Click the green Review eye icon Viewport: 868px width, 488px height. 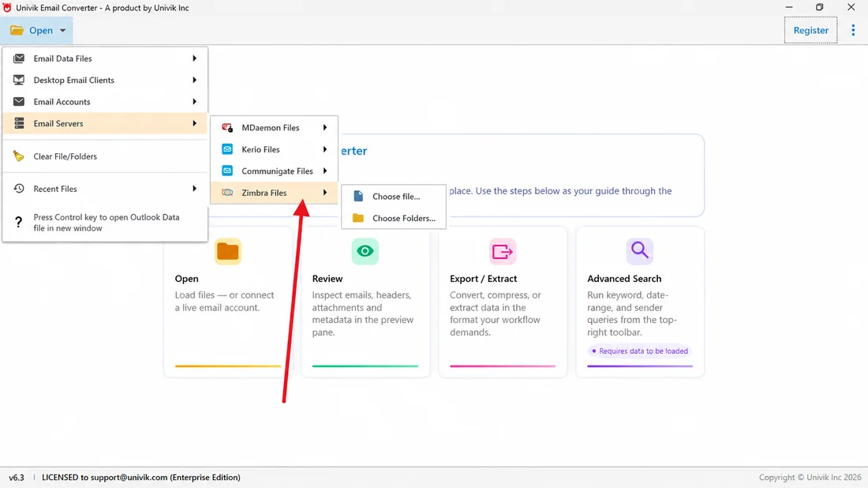[x=365, y=251]
